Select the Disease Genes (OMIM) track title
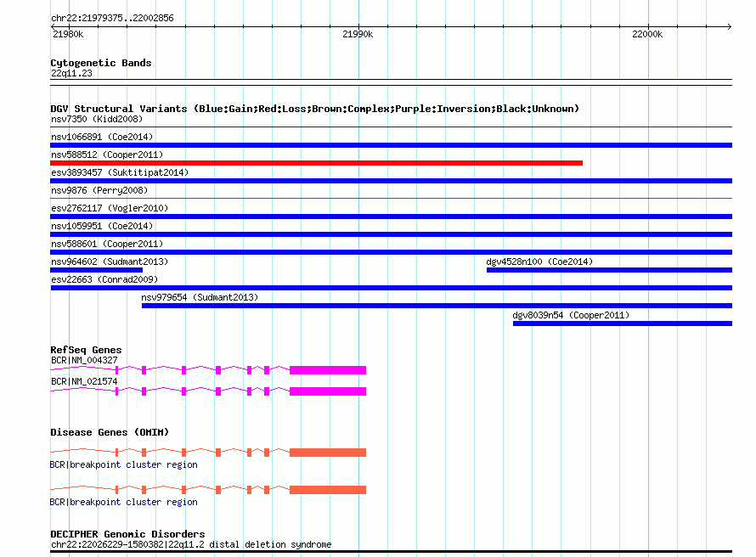756x557 pixels. point(110,432)
